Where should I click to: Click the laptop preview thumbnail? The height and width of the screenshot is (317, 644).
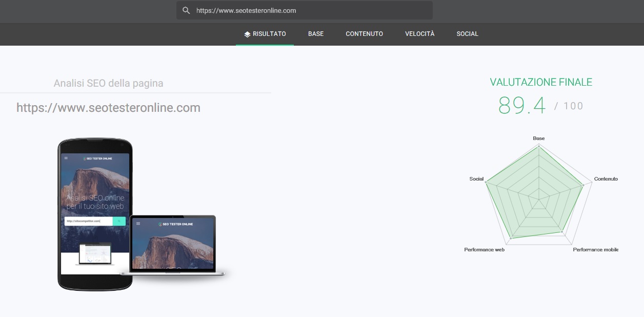point(173,245)
